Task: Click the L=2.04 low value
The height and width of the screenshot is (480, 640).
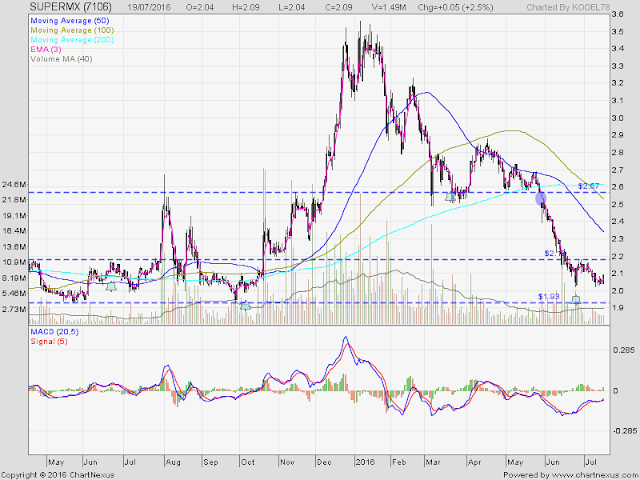Action: [291, 7]
